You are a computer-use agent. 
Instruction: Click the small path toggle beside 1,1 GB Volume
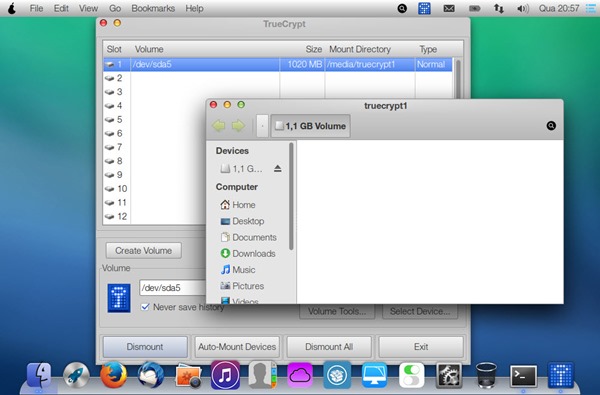coord(262,126)
